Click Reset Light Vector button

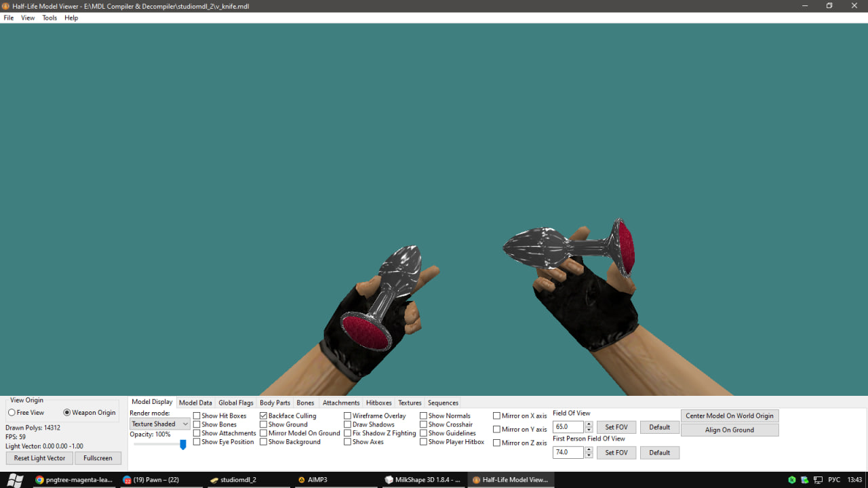(x=39, y=458)
